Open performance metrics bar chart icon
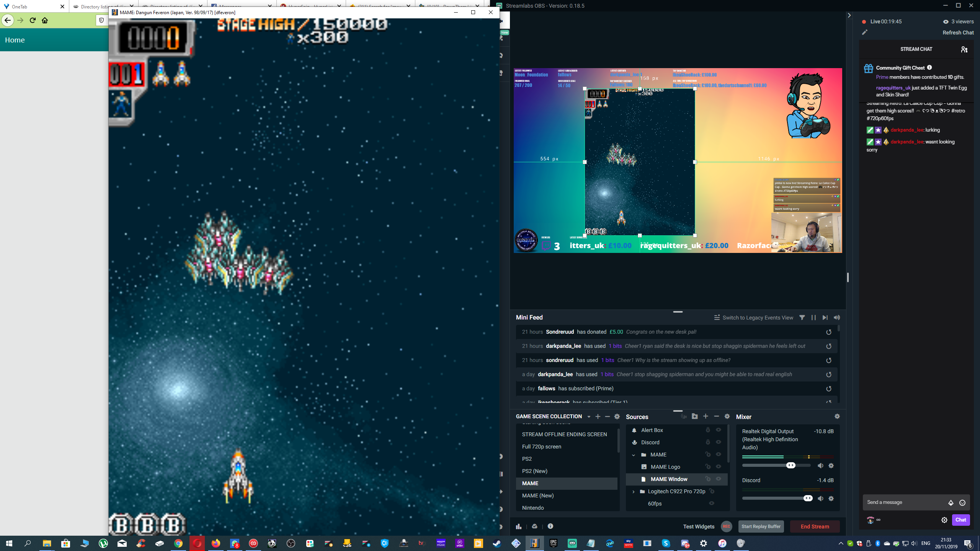980x551 pixels. click(x=519, y=527)
